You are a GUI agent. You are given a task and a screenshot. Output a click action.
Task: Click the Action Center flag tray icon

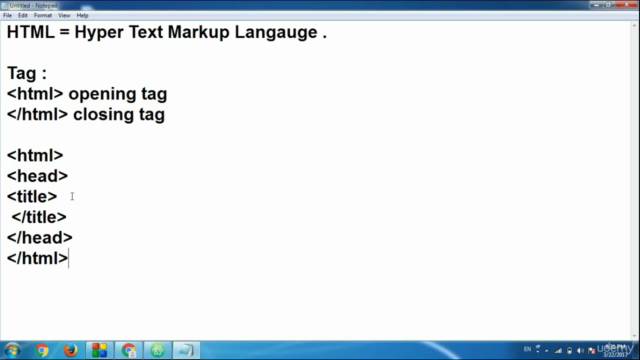(x=591, y=350)
